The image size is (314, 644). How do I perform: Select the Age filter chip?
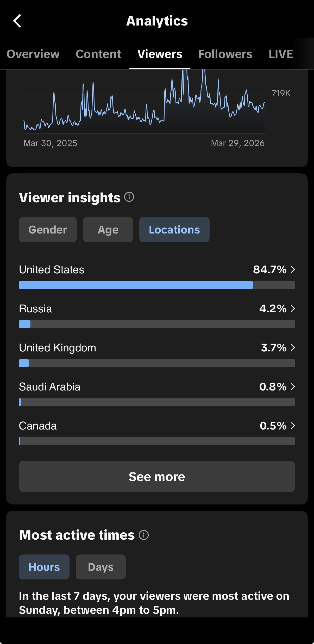(x=108, y=230)
